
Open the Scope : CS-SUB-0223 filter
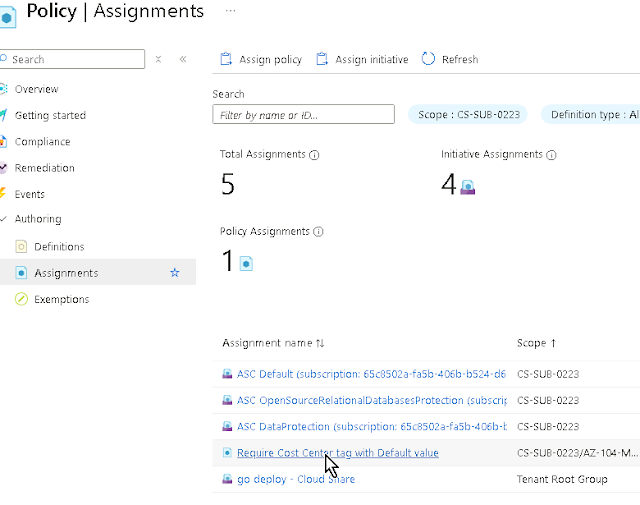468,115
